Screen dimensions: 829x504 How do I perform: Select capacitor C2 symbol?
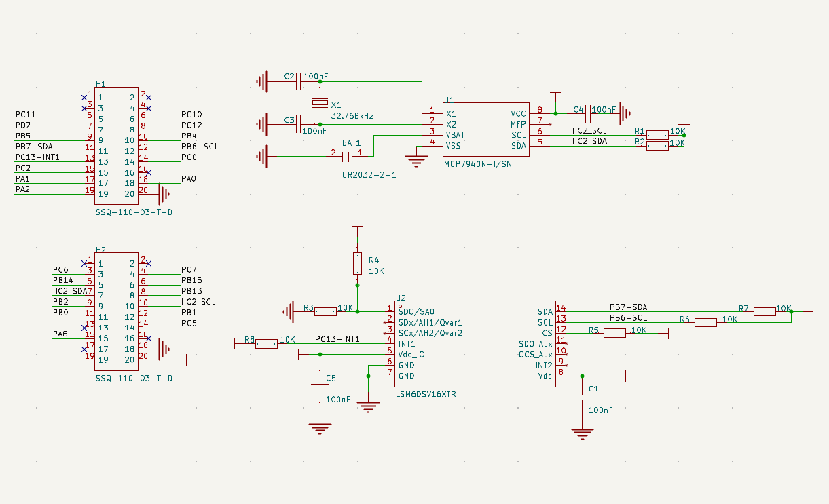[299, 82]
